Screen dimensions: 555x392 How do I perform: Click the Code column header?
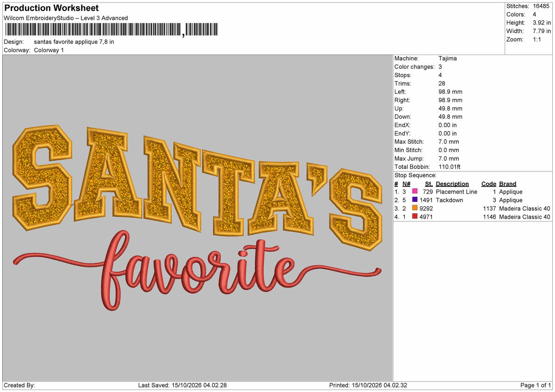[x=489, y=184]
